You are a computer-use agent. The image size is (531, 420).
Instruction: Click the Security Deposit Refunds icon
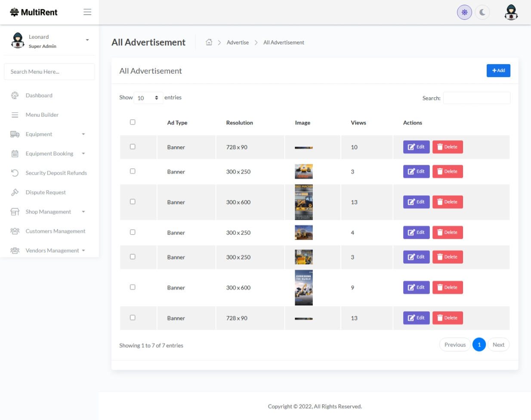pyautogui.click(x=15, y=173)
